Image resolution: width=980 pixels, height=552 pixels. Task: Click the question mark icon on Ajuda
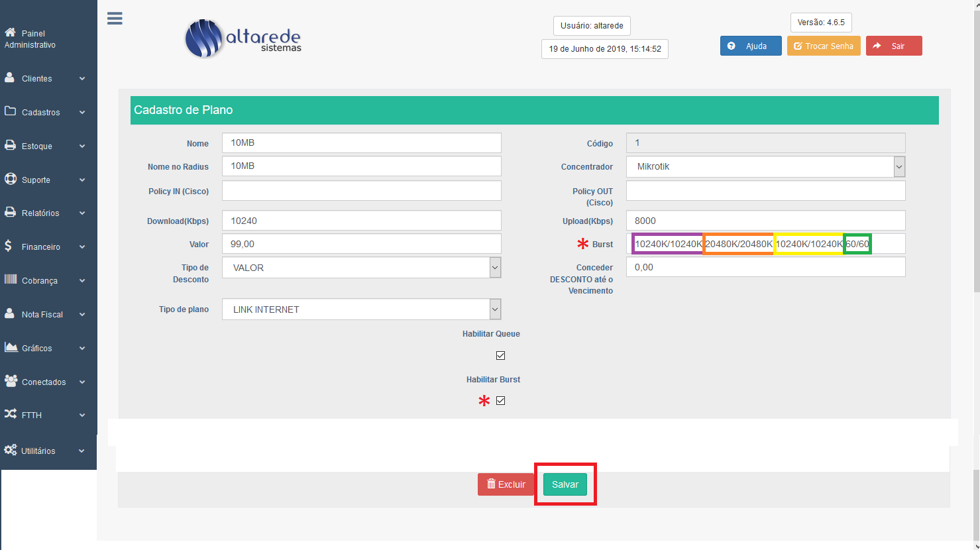tap(732, 46)
